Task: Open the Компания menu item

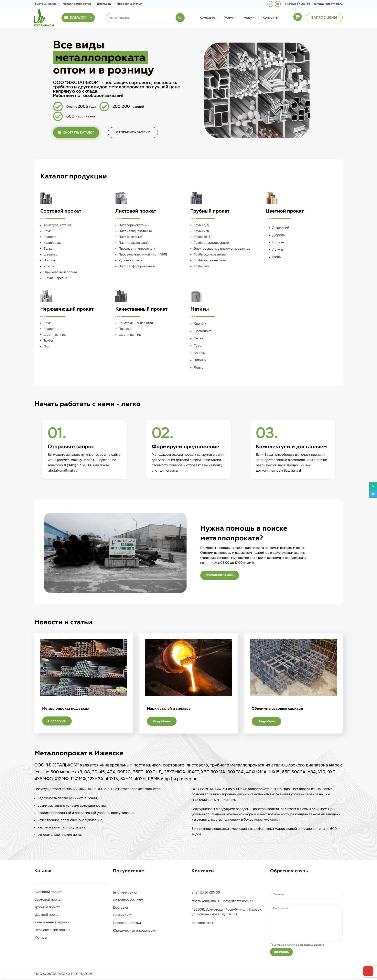Action: 208,17
